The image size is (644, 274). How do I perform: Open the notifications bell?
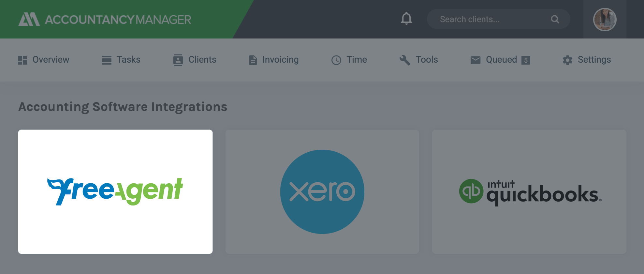pyautogui.click(x=406, y=19)
